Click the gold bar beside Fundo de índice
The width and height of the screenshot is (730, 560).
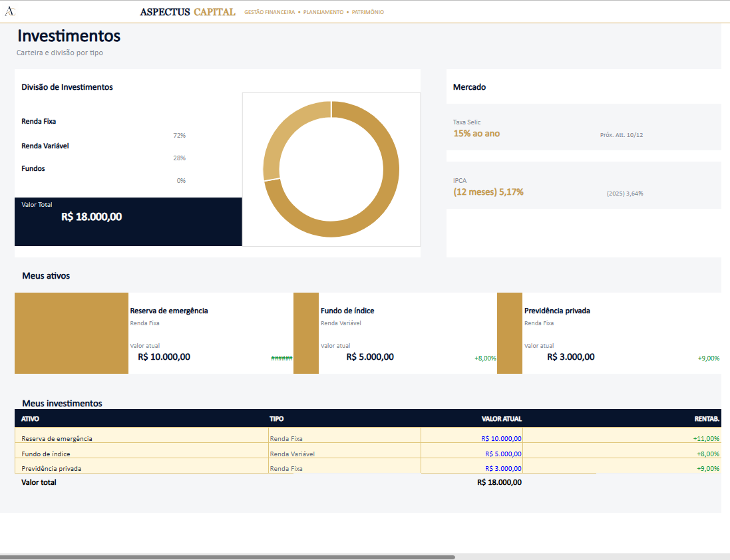(x=306, y=333)
